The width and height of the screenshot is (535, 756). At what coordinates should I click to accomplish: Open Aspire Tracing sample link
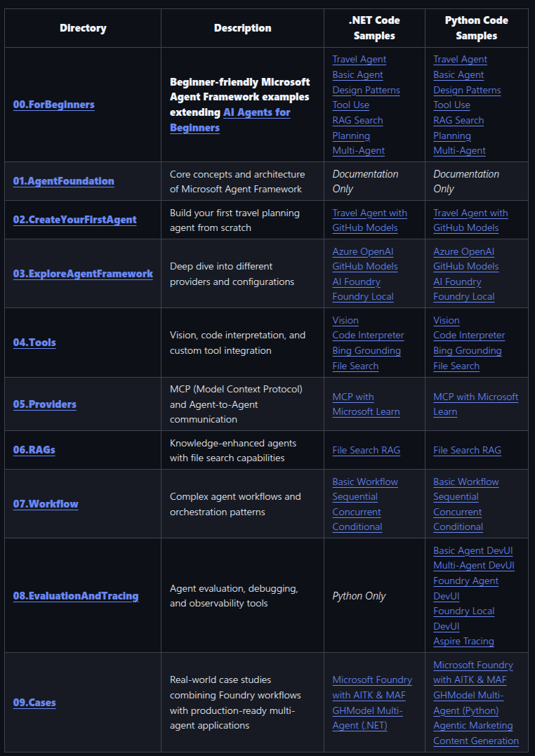(x=463, y=642)
